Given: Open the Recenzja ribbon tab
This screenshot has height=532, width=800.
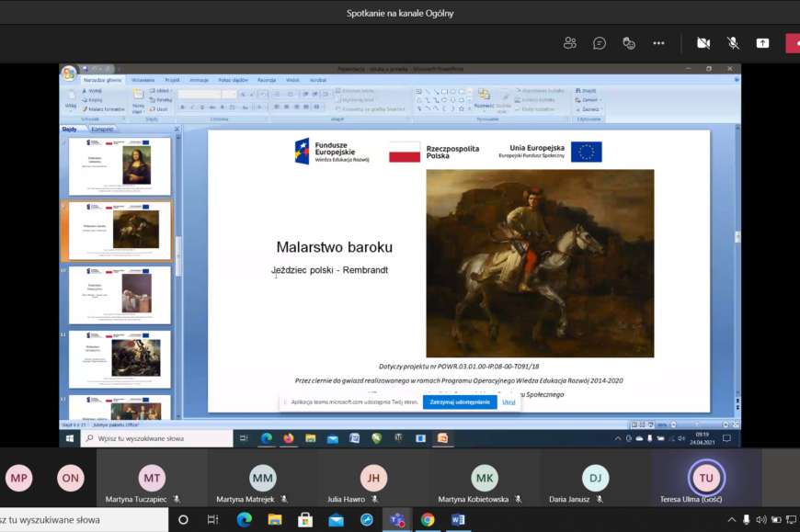Looking at the screenshot, I should (x=267, y=80).
